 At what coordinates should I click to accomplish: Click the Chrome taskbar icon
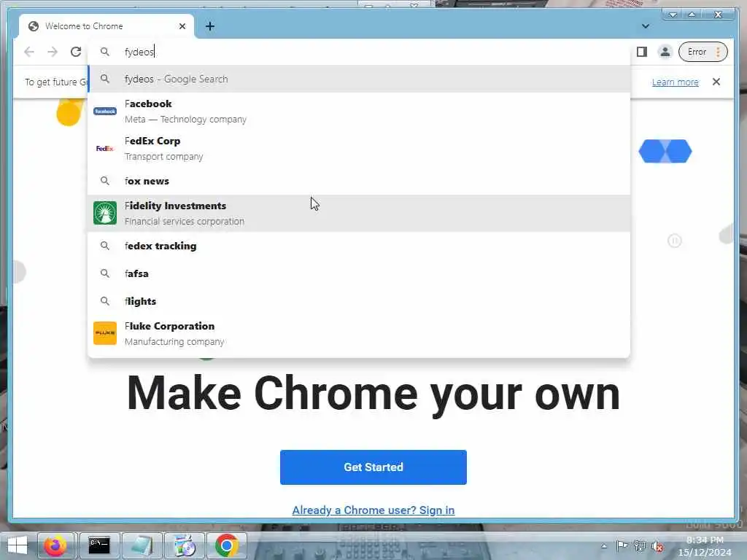[227, 545]
